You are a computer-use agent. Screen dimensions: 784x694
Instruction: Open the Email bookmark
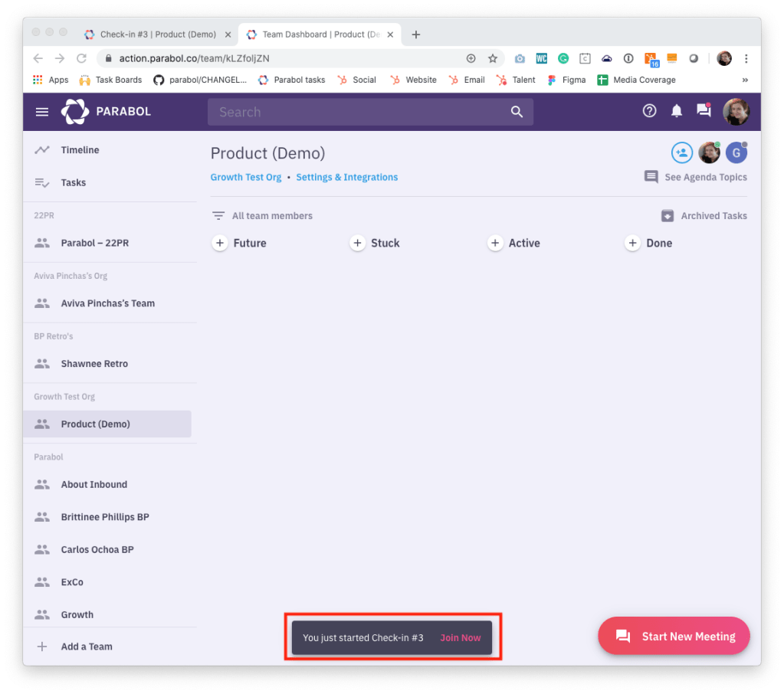[467, 80]
